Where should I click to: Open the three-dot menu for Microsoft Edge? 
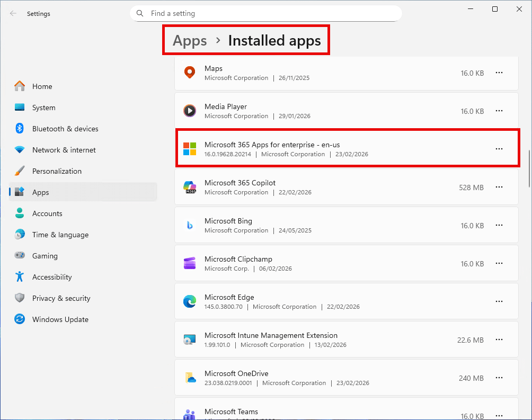click(499, 302)
